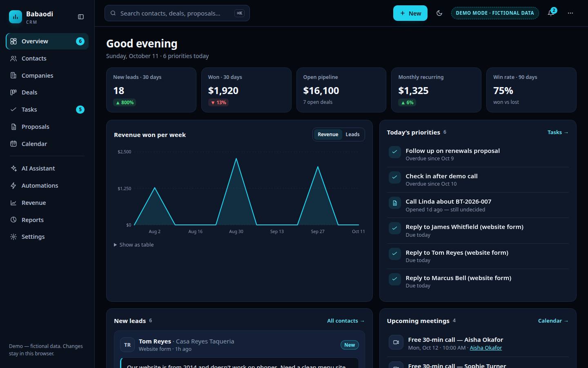Screen dimensions: 588x368
Task: Open the Calendar link in Upcoming meetings
Action: [553, 321]
